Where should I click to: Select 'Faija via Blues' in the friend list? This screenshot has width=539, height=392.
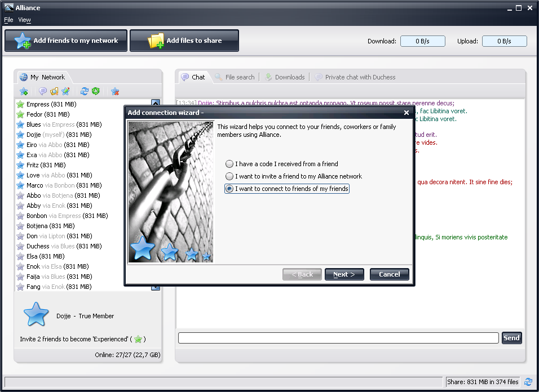[59, 277]
